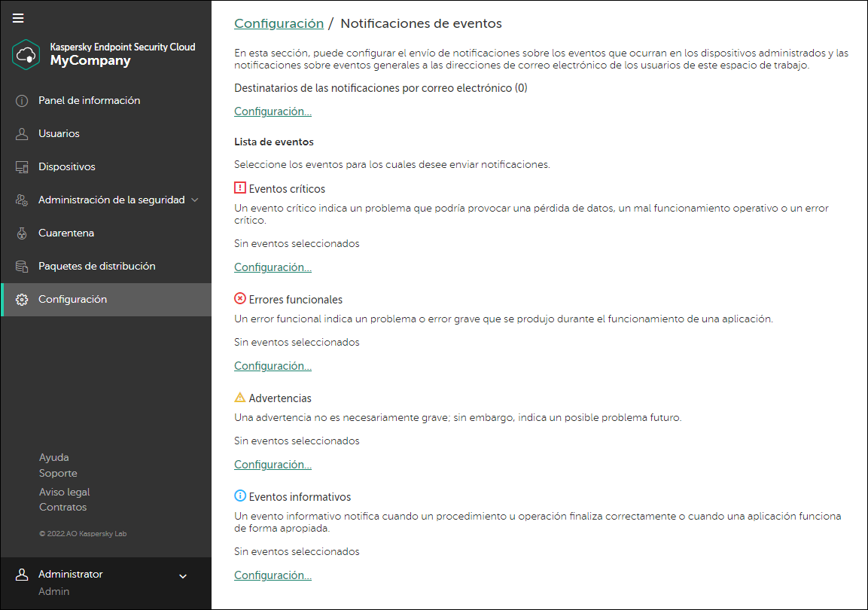Click Notificaciones de eventos page title
Screen dimensions: 868x610
click(422, 24)
